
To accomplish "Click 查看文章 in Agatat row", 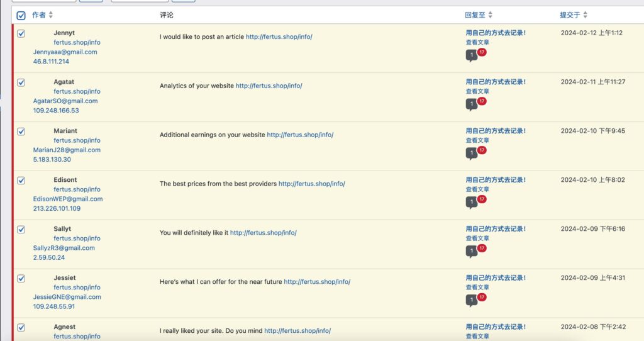I will 477,91.
